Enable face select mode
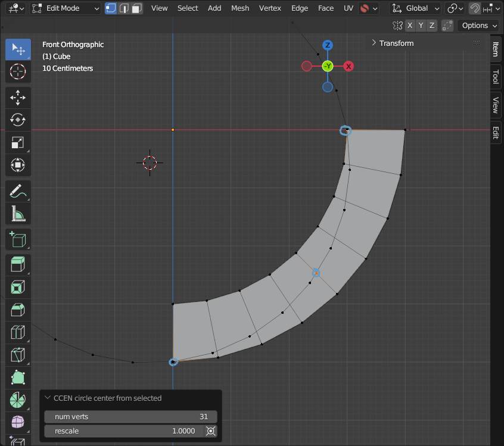The height and width of the screenshot is (446, 504). click(x=136, y=8)
